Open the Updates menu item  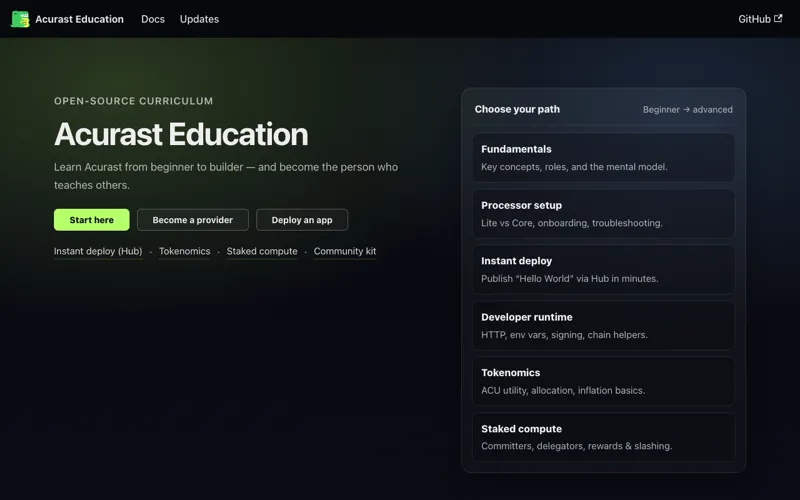tap(199, 19)
